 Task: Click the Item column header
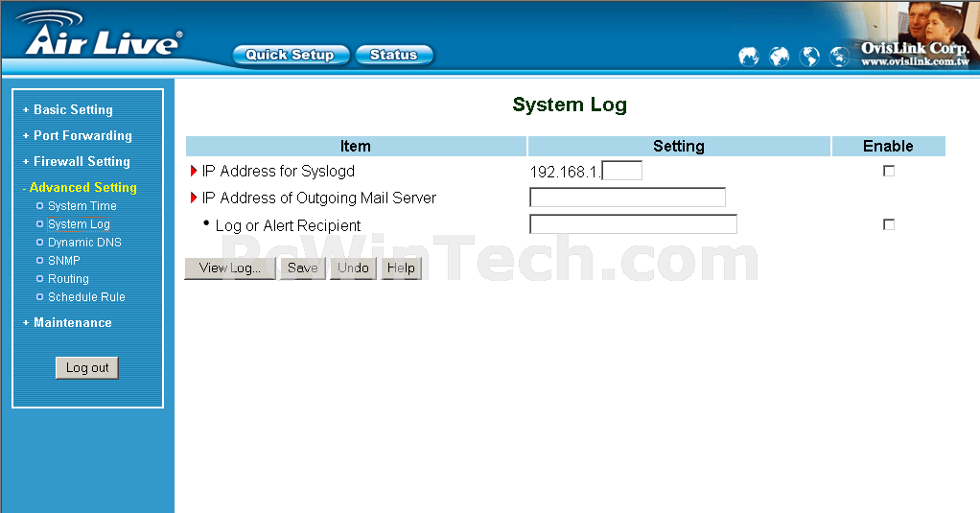pyautogui.click(x=356, y=146)
